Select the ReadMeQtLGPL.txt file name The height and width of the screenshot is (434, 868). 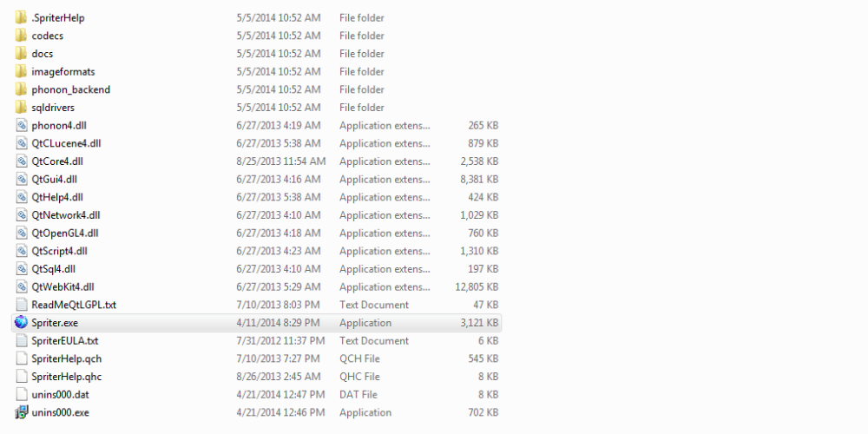click(74, 305)
